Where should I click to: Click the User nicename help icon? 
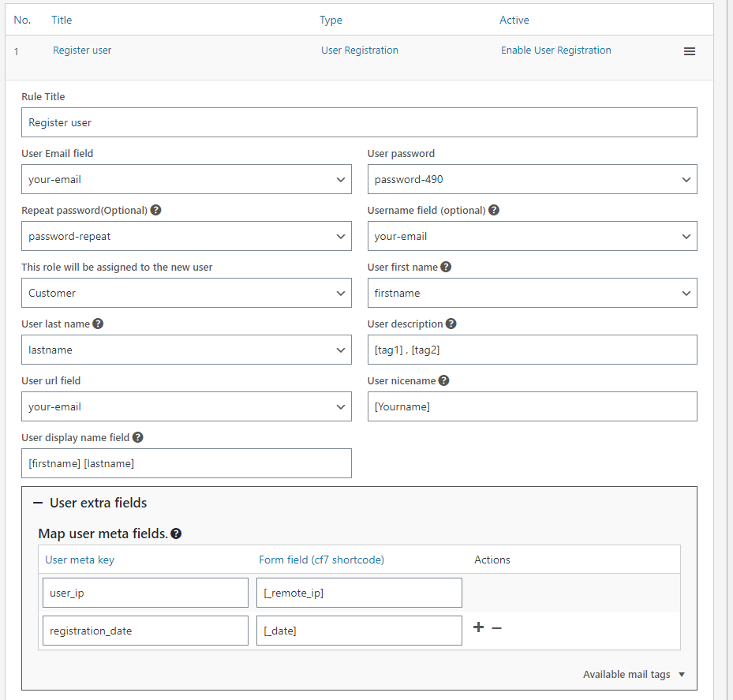tap(443, 380)
